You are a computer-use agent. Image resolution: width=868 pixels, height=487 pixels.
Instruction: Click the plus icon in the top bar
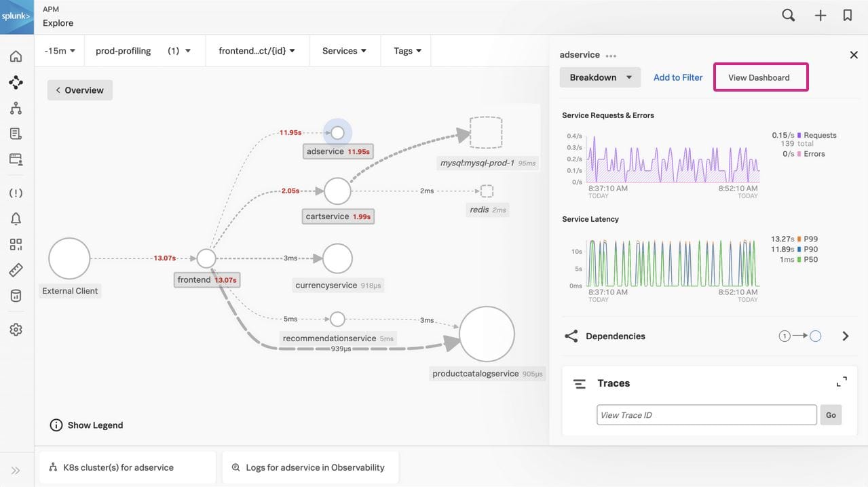coord(820,14)
